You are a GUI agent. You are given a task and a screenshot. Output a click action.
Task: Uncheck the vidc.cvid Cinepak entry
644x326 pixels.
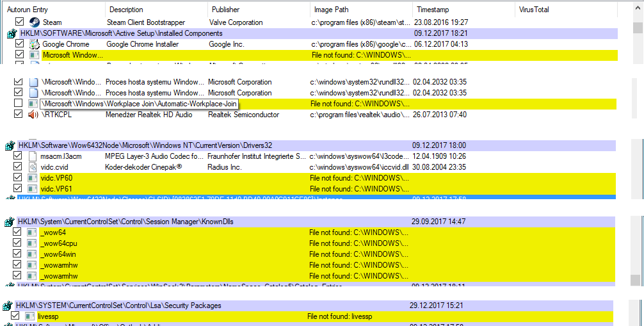(17, 166)
